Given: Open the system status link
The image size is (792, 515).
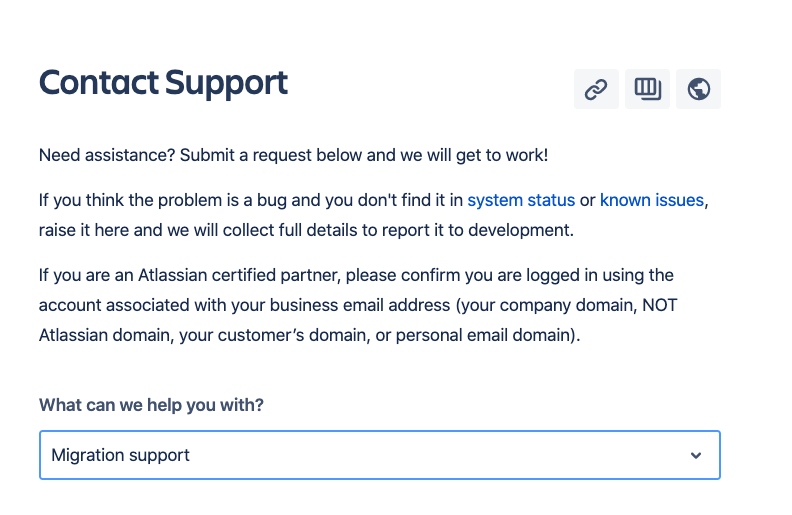Looking at the screenshot, I should tap(521, 200).
